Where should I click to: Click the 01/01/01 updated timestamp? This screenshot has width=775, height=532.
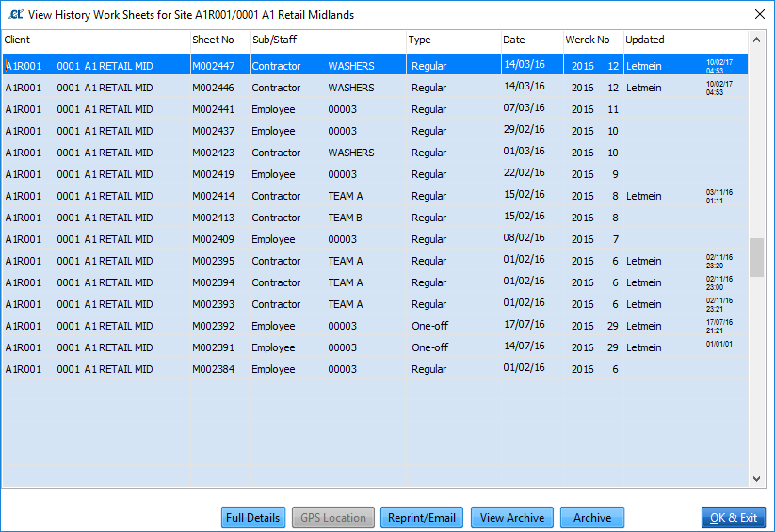719,344
